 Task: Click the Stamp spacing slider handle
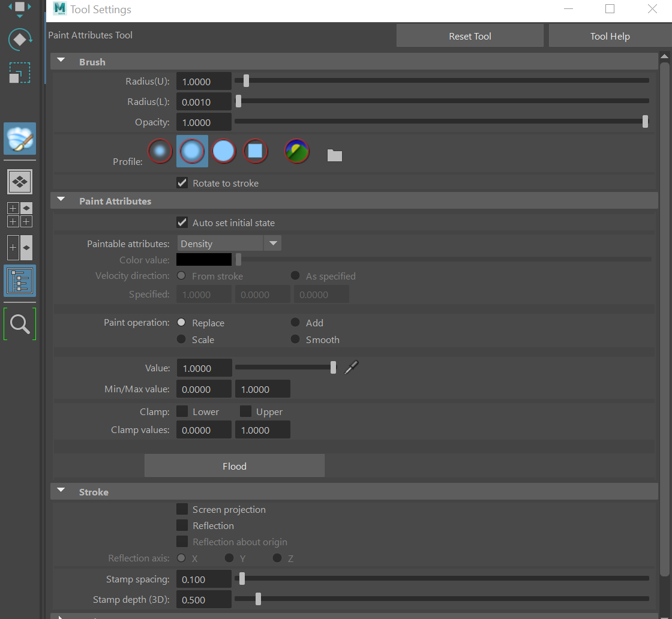[242, 579]
